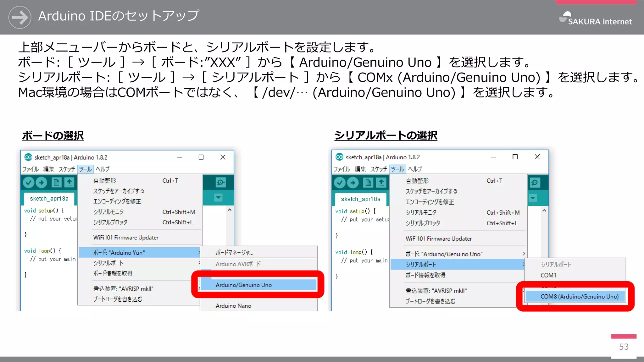This screenshot has width=644, height=362.
Task: Click Upload arrow icon in left Arduino window
Action: [42, 182]
